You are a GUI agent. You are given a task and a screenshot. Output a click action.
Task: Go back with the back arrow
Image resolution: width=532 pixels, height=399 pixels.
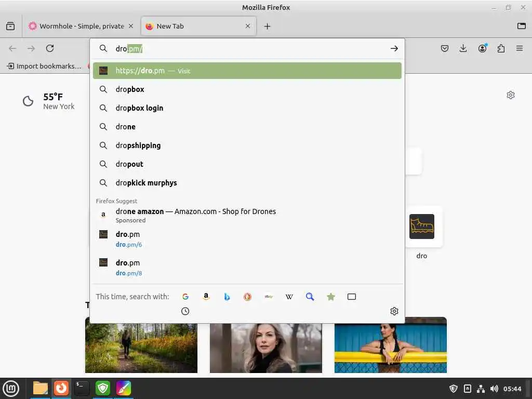tap(12, 48)
